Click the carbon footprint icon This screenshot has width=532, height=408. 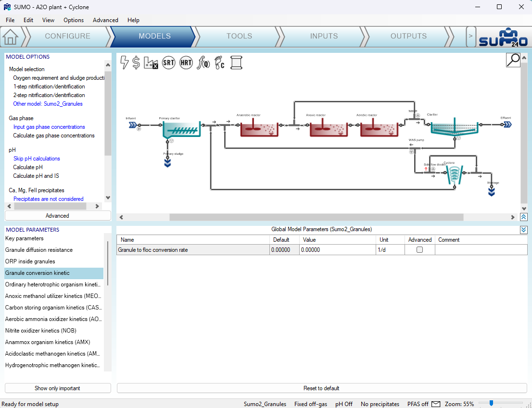click(x=219, y=62)
